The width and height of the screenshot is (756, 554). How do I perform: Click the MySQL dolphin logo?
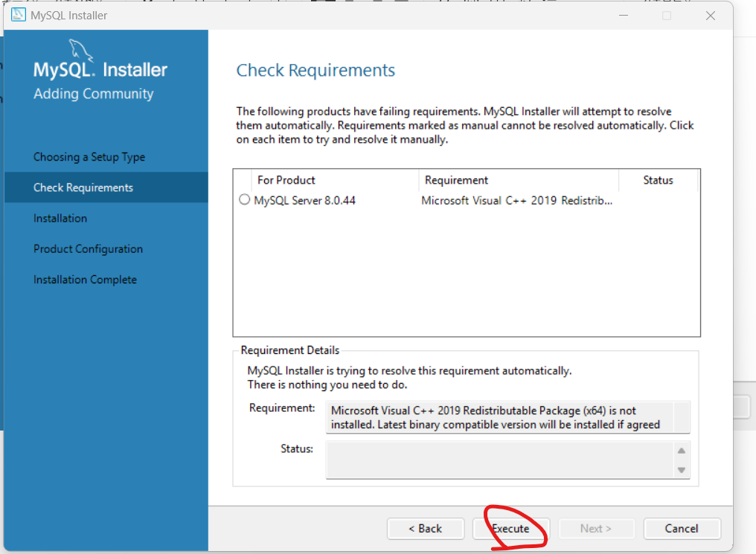pyautogui.click(x=80, y=51)
